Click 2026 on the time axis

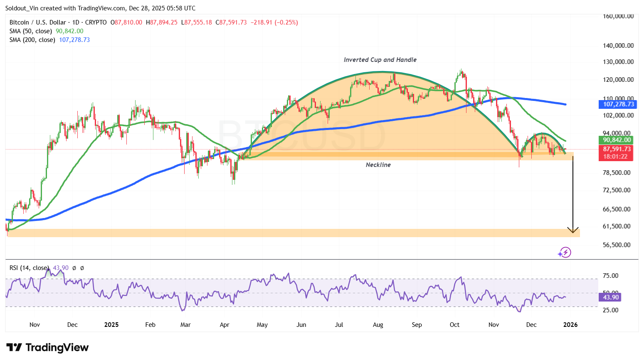click(x=570, y=325)
